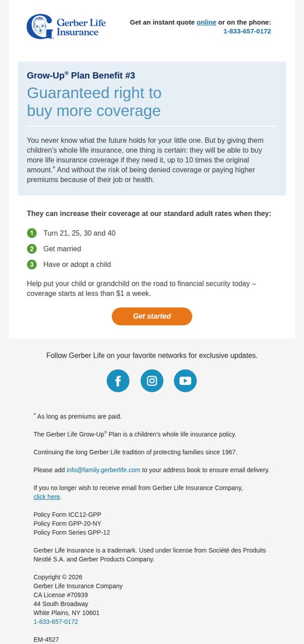Open the Facebook social icon
The height and width of the screenshot is (644, 304).
118,381
